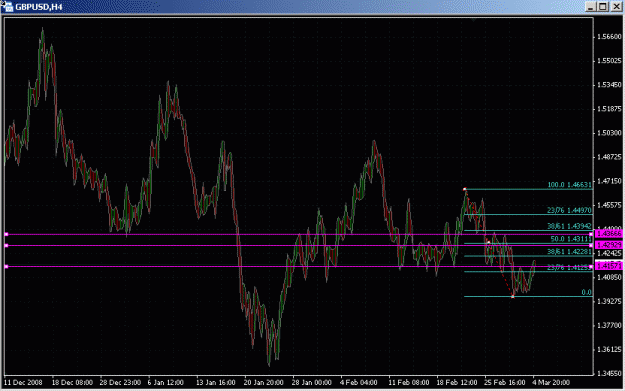Viewport: 625px width, 391px height.
Task: Click the 1.45575 price axis label
Action: coord(609,205)
